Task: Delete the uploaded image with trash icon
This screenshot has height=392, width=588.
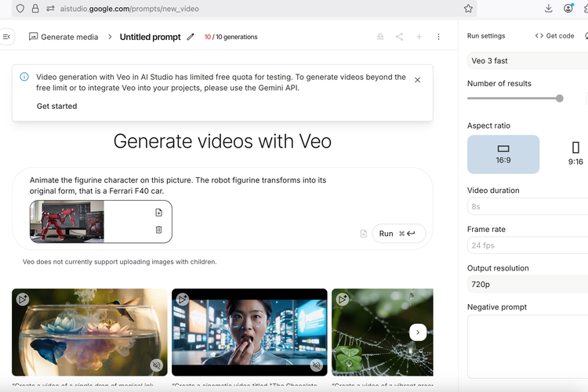Action: [x=158, y=230]
